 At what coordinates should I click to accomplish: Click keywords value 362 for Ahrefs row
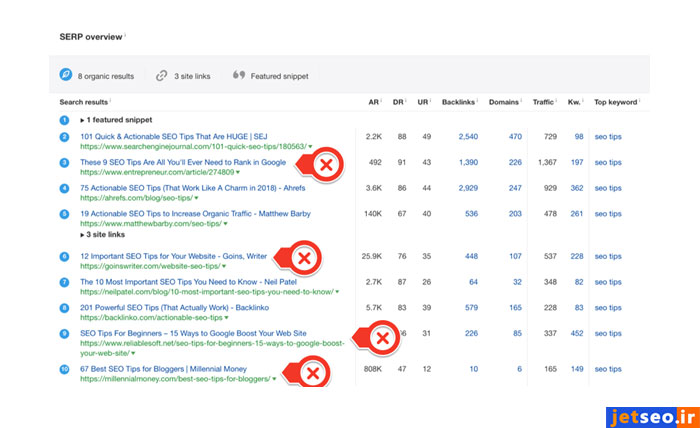[x=577, y=188]
